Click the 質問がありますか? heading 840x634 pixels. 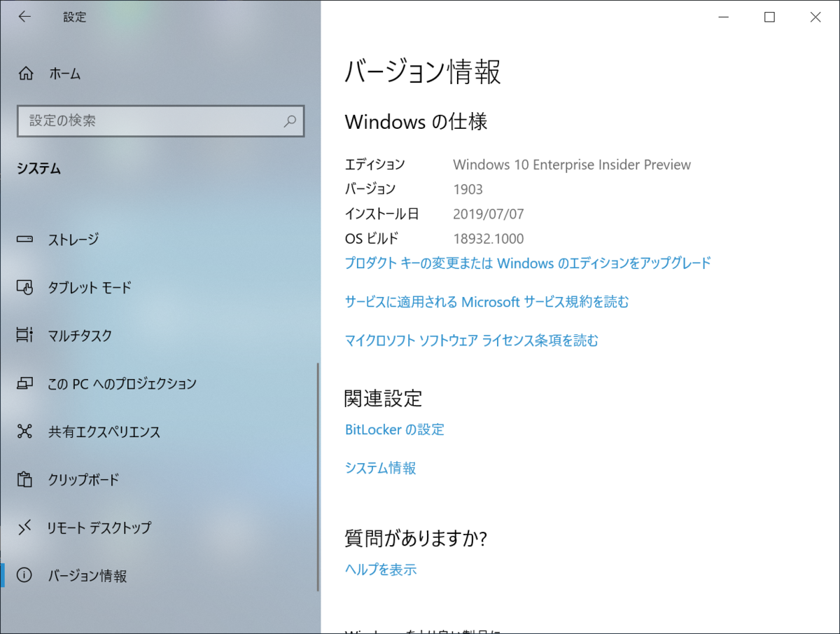[x=416, y=538]
